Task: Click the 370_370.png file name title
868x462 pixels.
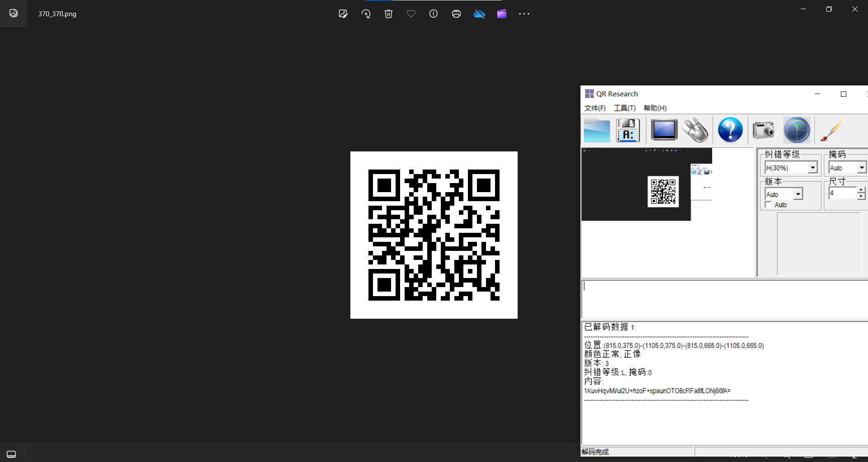Action: point(57,14)
